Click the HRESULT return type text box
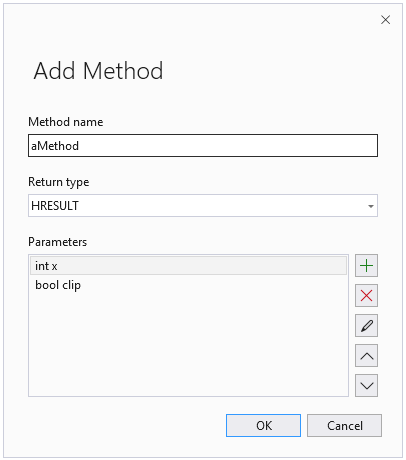 tap(203, 206)
